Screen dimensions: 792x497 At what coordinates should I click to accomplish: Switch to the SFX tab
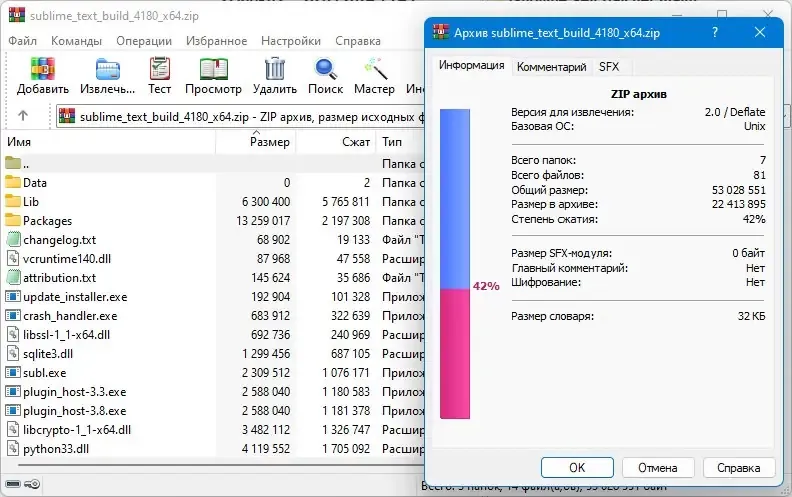click(x=609, y=67)
